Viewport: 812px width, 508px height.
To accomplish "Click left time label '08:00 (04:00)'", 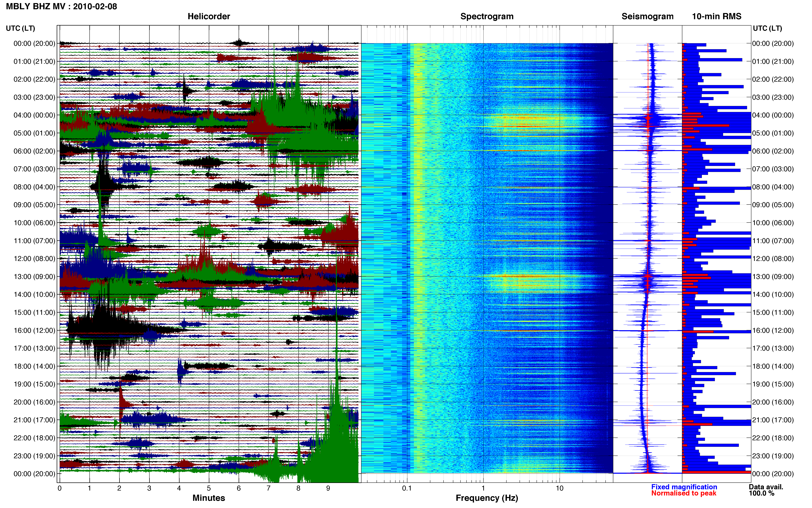I will pos(34,187).
